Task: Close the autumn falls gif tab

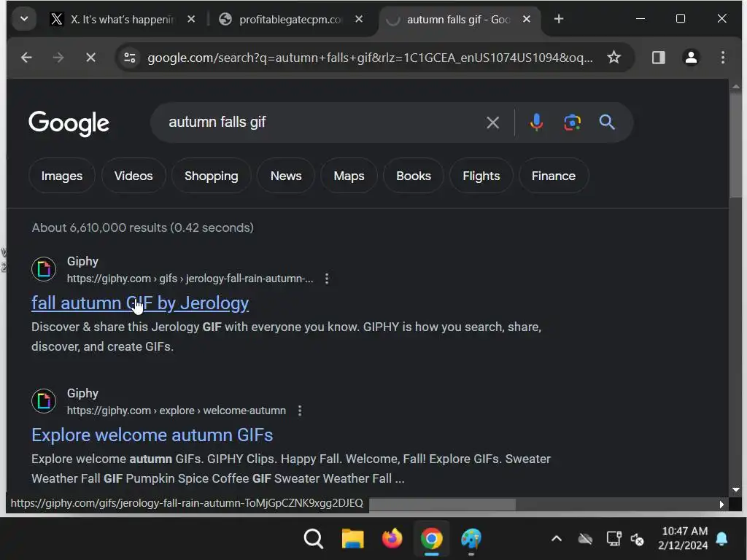Action: [x=527, y=19]
